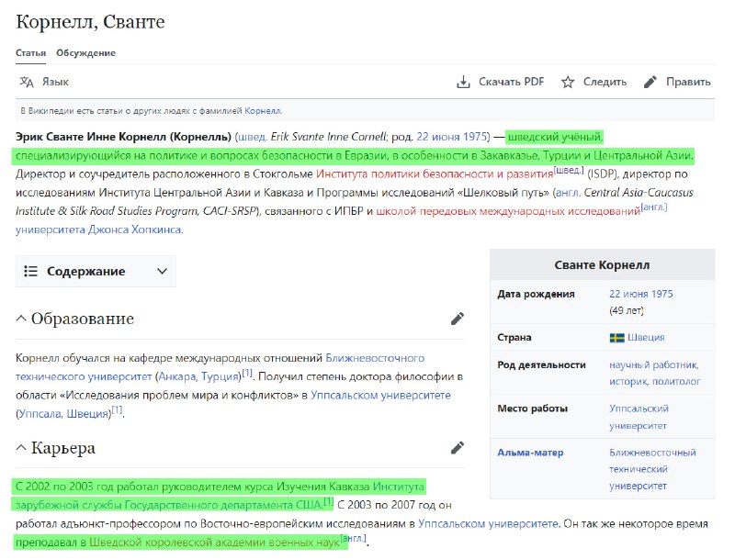Click reference [1] after Госдепартамента США
This screenshot has width=735, height=560.
click(x=329, y=501)
